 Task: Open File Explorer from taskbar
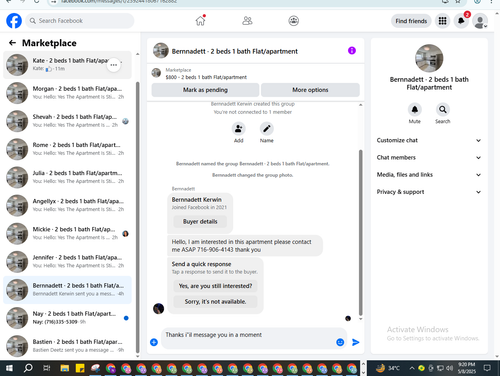(65, 368)
